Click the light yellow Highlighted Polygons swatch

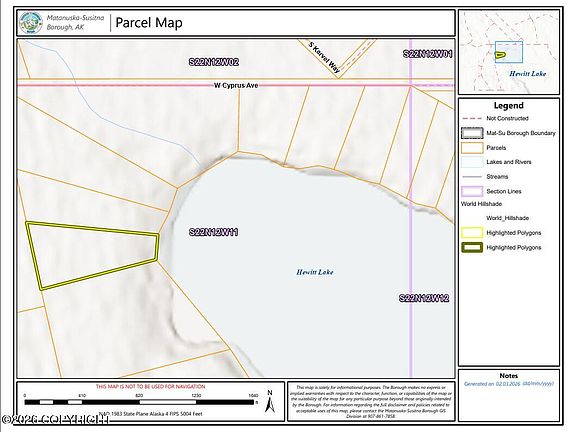(x=472, y=233)
